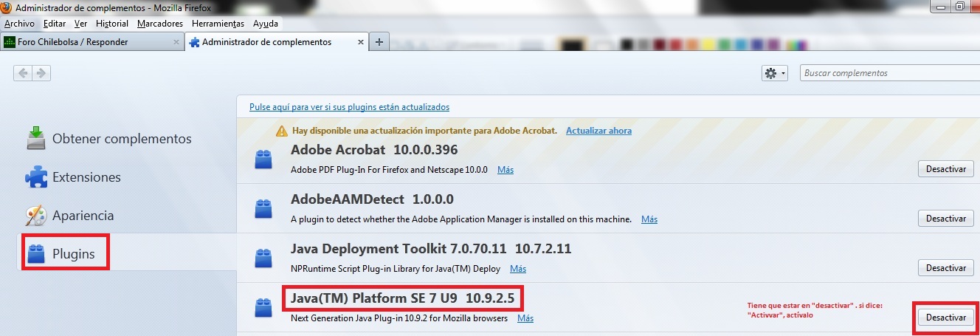
Task: Click Desactivar for Adobe Acrobat
Action: pyautogui.click(x=945, y=168)
